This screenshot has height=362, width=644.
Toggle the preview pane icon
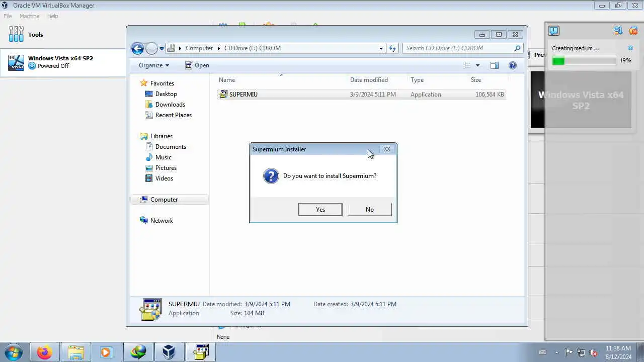click(x=495, y=65)
